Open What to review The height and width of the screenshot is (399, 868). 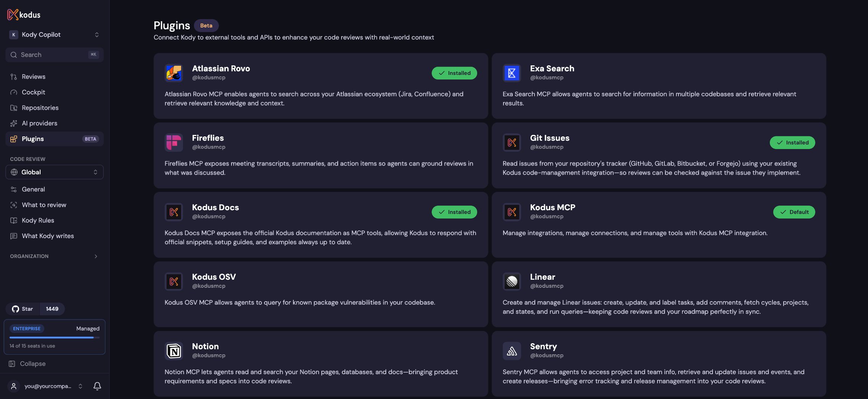pyautogui.click(x=55, y=205)
